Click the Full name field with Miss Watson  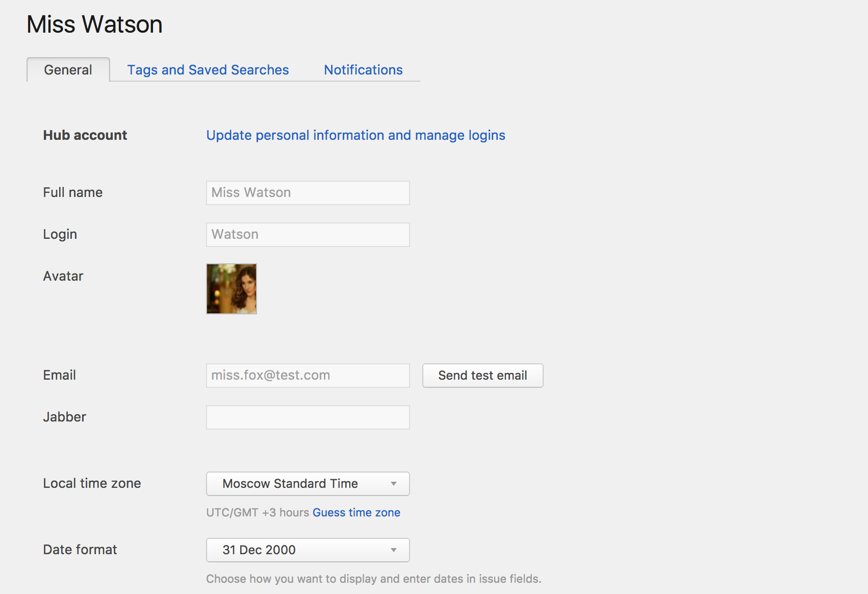click(x=308, y=193)
